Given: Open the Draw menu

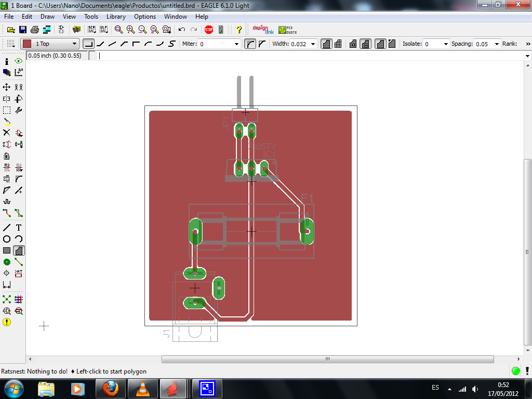Looking at the screenshot, I should (47, 17).
